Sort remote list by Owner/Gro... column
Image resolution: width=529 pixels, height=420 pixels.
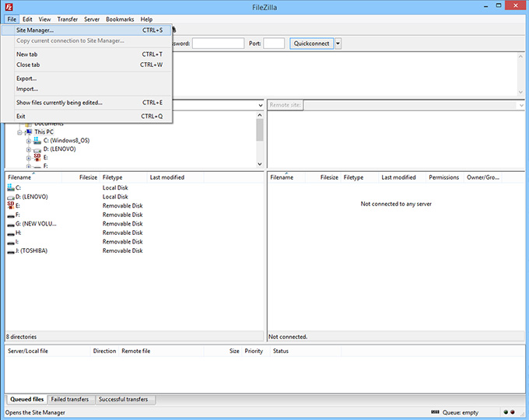coord(483,177)
